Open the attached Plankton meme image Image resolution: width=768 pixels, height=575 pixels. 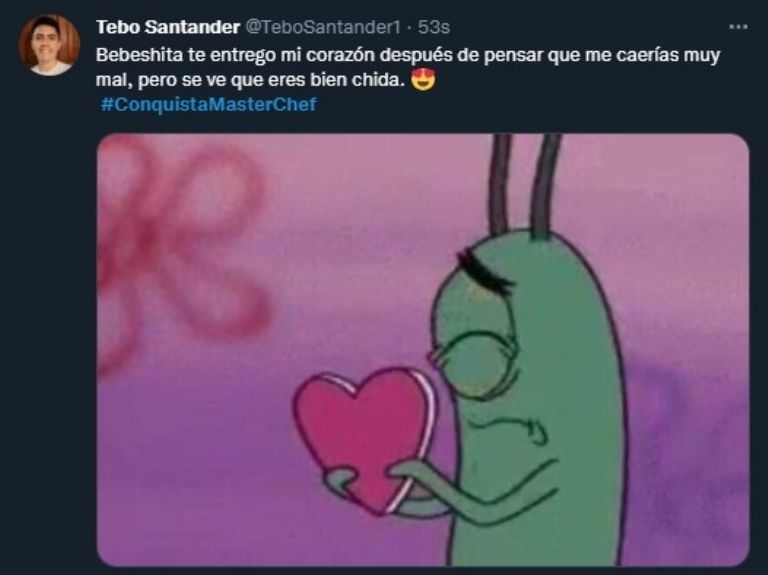[x=423, y=350]
